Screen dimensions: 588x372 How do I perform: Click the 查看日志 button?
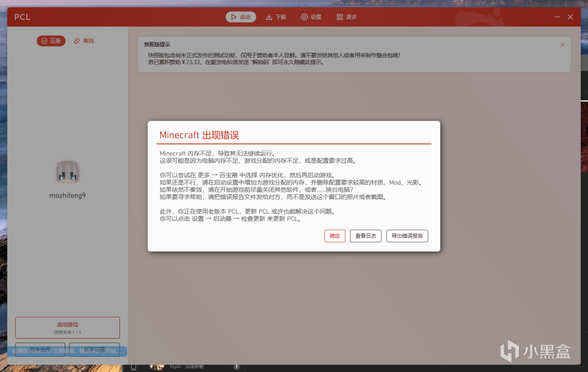pos(366,236)
